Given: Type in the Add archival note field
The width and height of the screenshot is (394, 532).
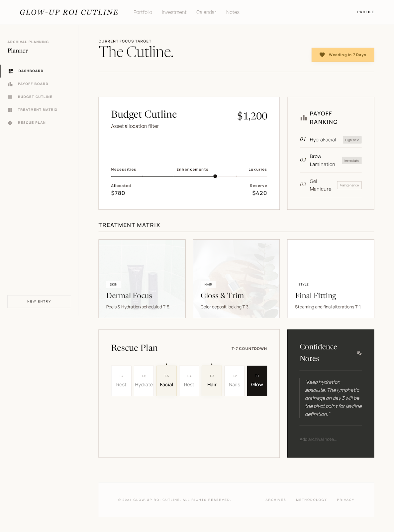Looking at the screenshot, I should [x=330, y=440].
